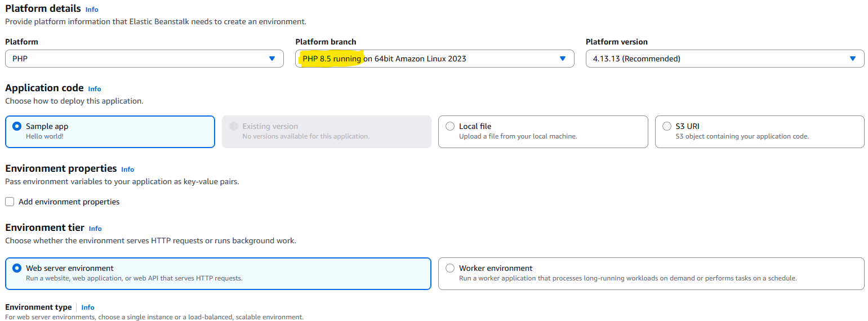Click the 'Platform details' heading
This screenshot has width=868, height=321.
coord(43,8)
